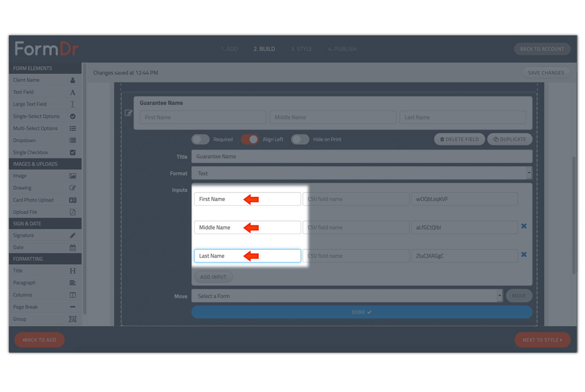Click the edit pencil icon beside Guarantee Name
The width and height of the screenshot is (585, 392).
point(128,113)
